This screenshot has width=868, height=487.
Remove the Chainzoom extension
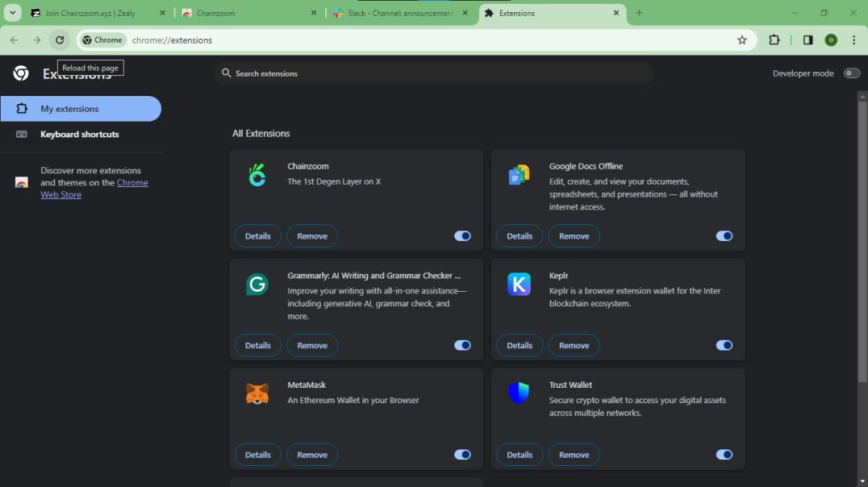(312, 235)
